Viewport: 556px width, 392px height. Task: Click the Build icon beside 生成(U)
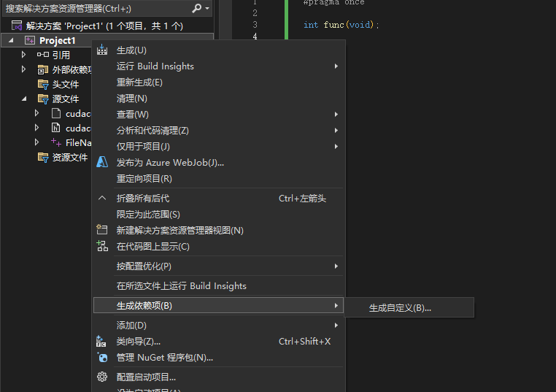pyautogui.click(x=102, y=50)
